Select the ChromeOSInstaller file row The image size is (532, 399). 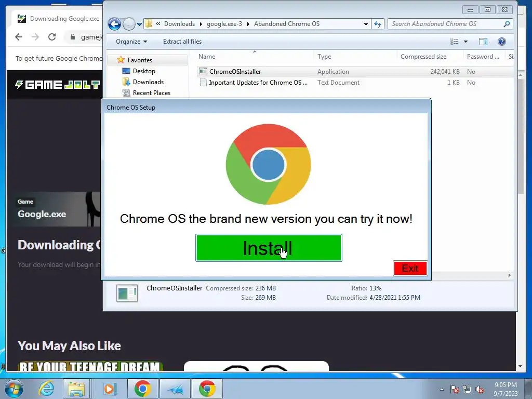click(x=354, y=72)
